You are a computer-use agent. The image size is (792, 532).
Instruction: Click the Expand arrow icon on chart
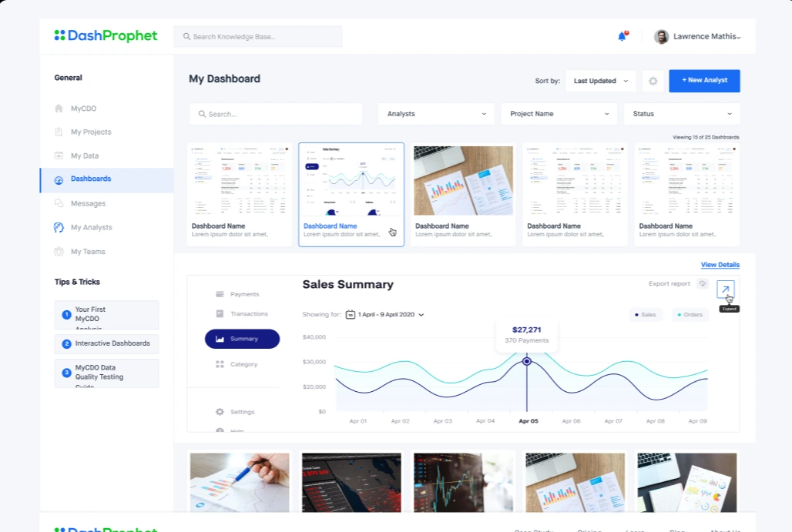(725, 289)
